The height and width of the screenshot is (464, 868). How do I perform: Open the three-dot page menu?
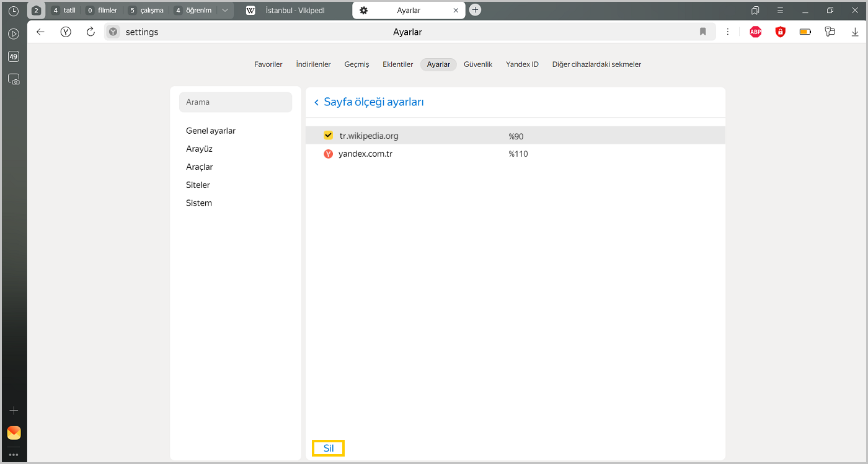pyautogui.click(x=728, y=32)
